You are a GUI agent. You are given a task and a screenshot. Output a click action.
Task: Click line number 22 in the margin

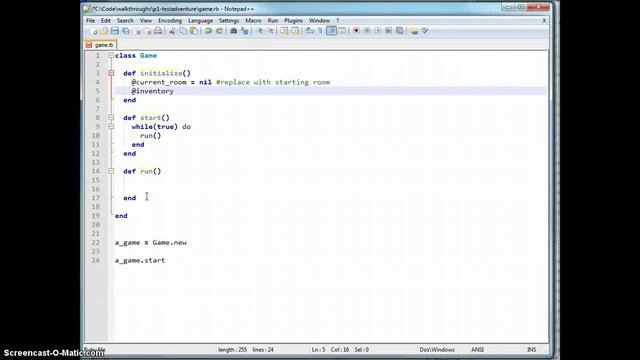[x=96, y=242]
